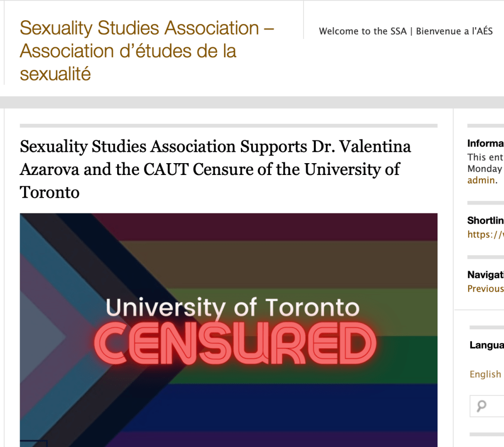Click the search magnifier icon
Viewport: 504px width, 447px height.
coord(481,406)
